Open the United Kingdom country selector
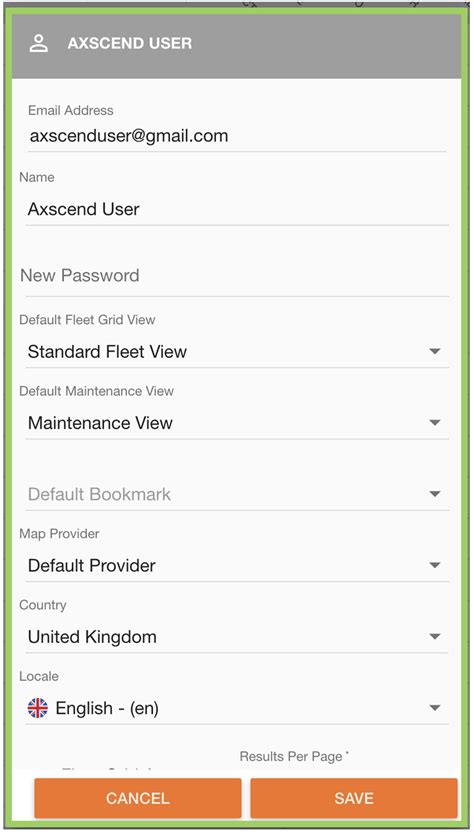Screen dimensions: 474x834 pyautogui.click(x=237, y=637)
